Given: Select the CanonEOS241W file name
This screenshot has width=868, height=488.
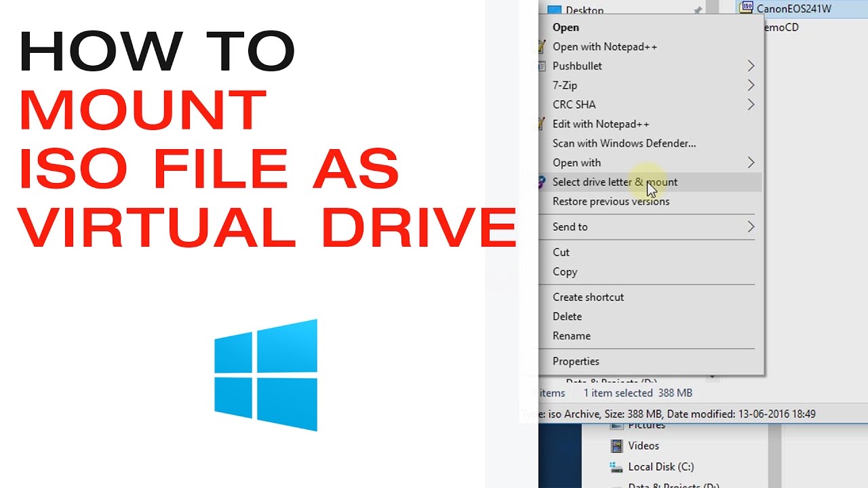Looking at the screenshot, I should pos(793,9).
